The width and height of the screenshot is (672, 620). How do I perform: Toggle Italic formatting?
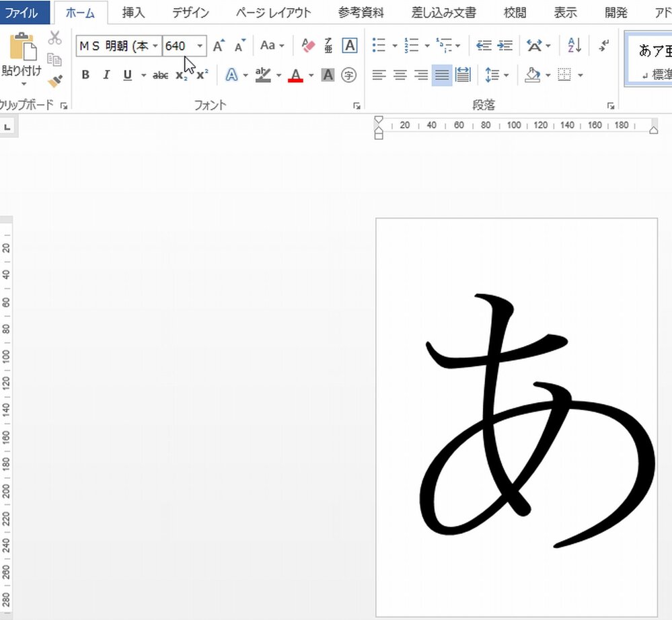(x=106, y=75)
